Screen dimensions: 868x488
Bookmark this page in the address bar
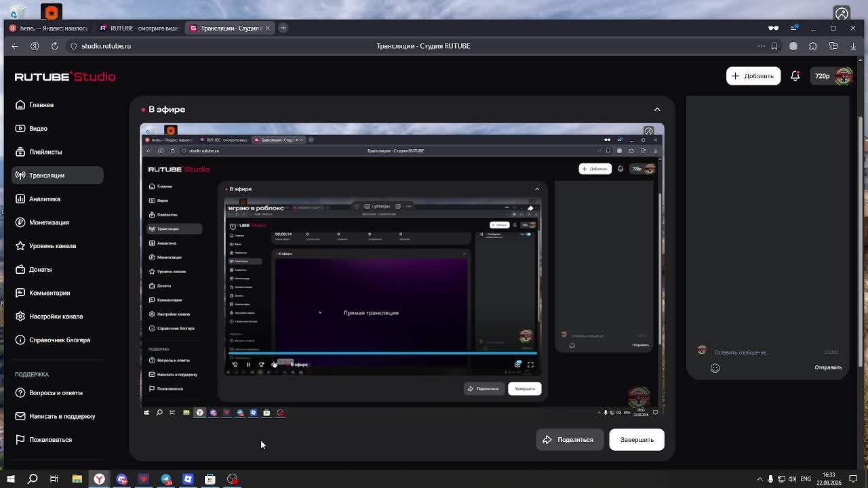[x=774, y=46]
